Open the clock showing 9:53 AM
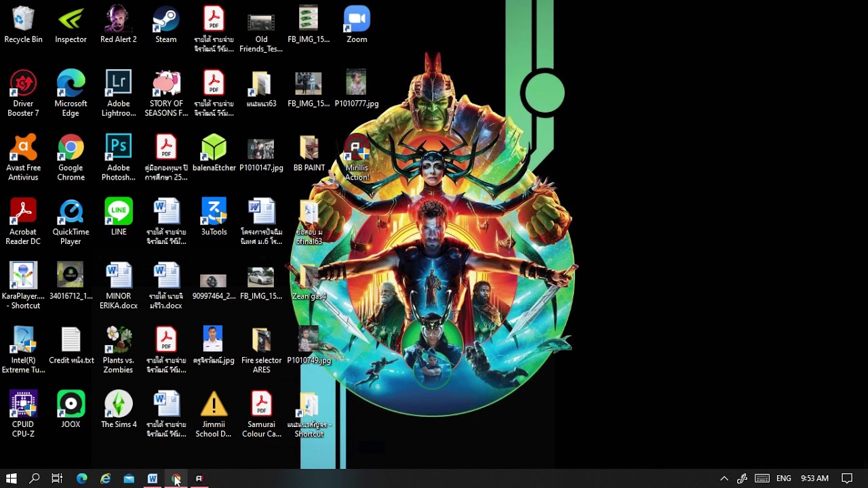Screen dimensions: 868x488 (x=814, y=479)
